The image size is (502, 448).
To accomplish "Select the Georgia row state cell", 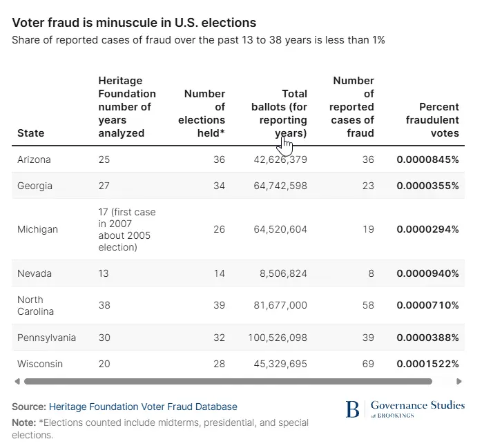I will [x=35, y=186].
